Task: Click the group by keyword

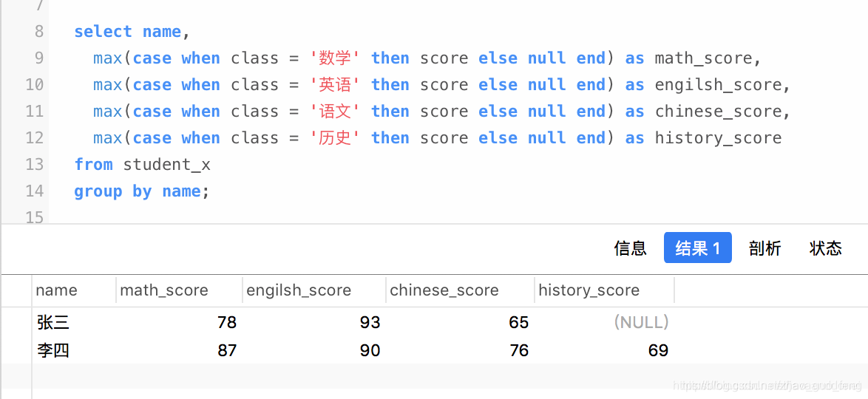Action: pos(113,191)
